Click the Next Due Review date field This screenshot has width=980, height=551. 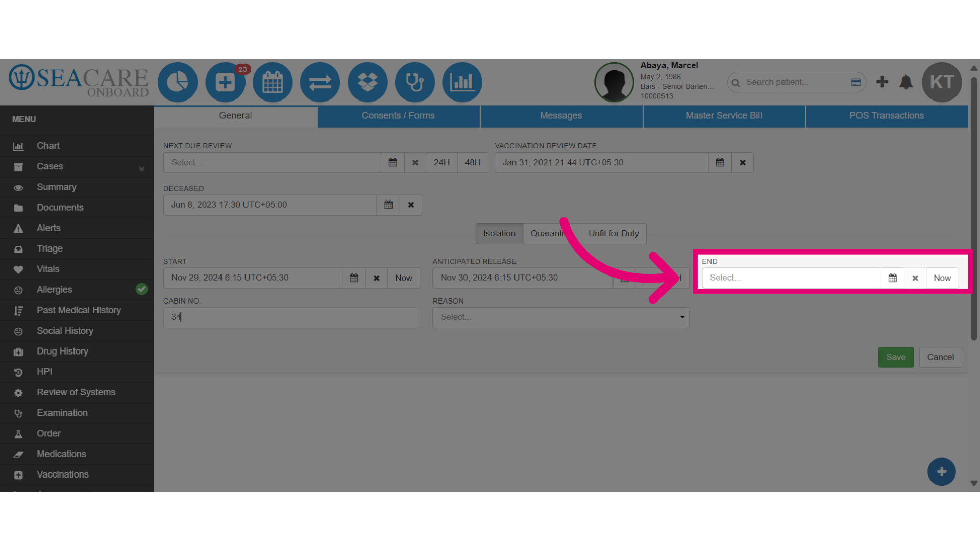[x=272, y=163]
